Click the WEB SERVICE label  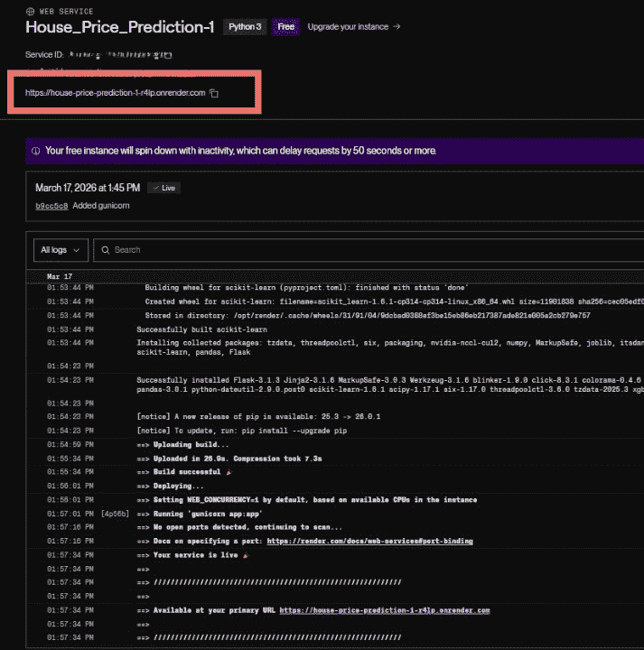click(x=66, y=12)
